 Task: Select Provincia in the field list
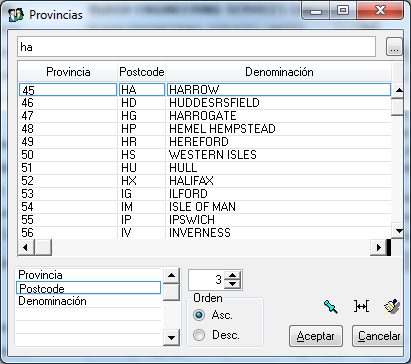89,275
